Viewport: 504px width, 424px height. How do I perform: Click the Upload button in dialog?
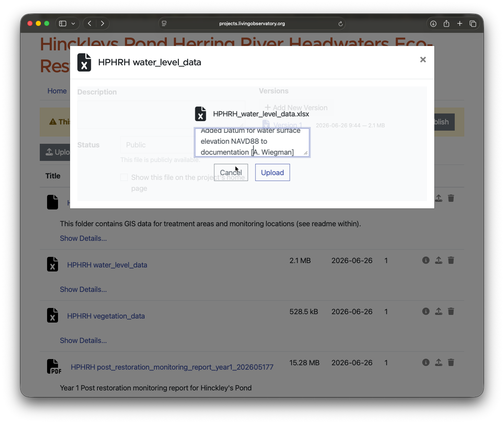272,173
